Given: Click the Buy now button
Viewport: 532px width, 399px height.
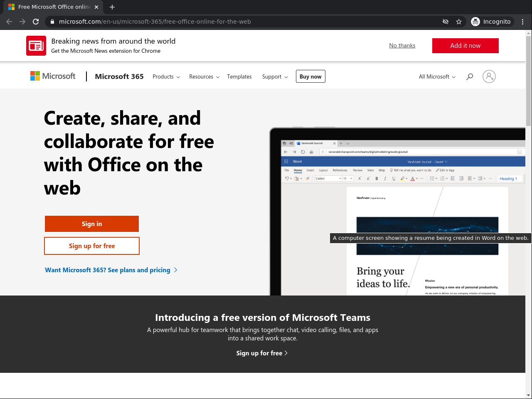Looking at the screenshot, I should point(310,76).
